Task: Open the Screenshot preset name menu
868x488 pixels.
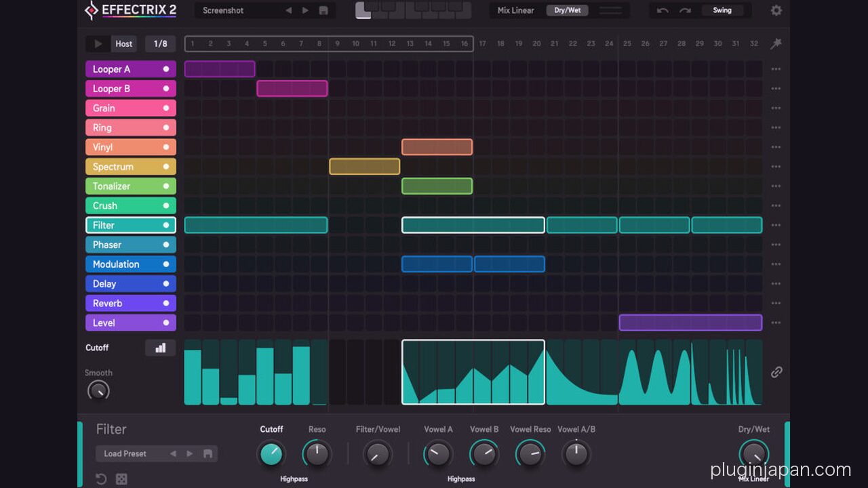Action: click(x=223, y=10)
